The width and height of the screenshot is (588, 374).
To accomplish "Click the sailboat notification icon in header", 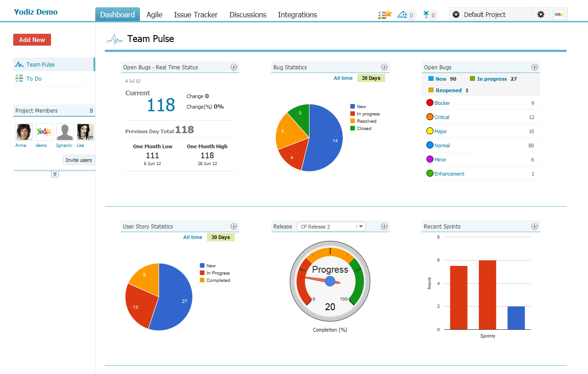I will pos(402,15).
